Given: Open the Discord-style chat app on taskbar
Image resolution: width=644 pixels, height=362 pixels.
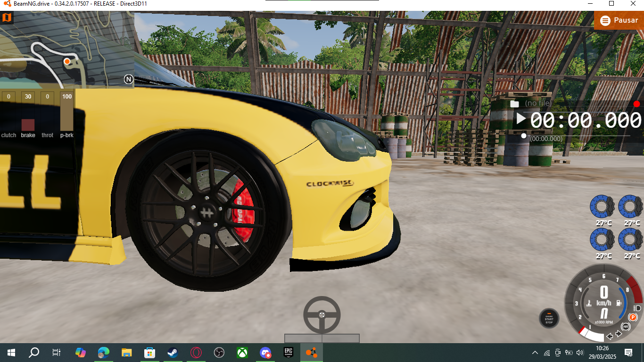Looking at the screenshot, I should [x=265, y=353].
